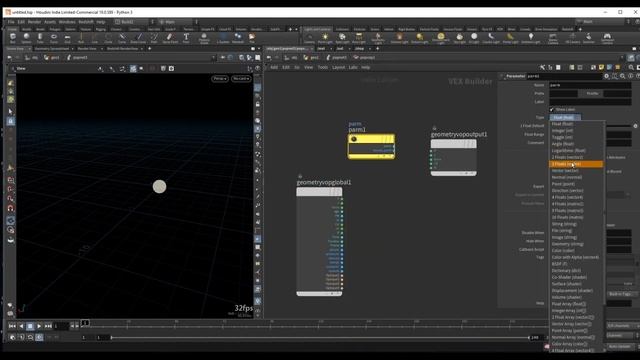The image size is (640, 360).
Task: Select the Font shelf tool
Action: 186,38
